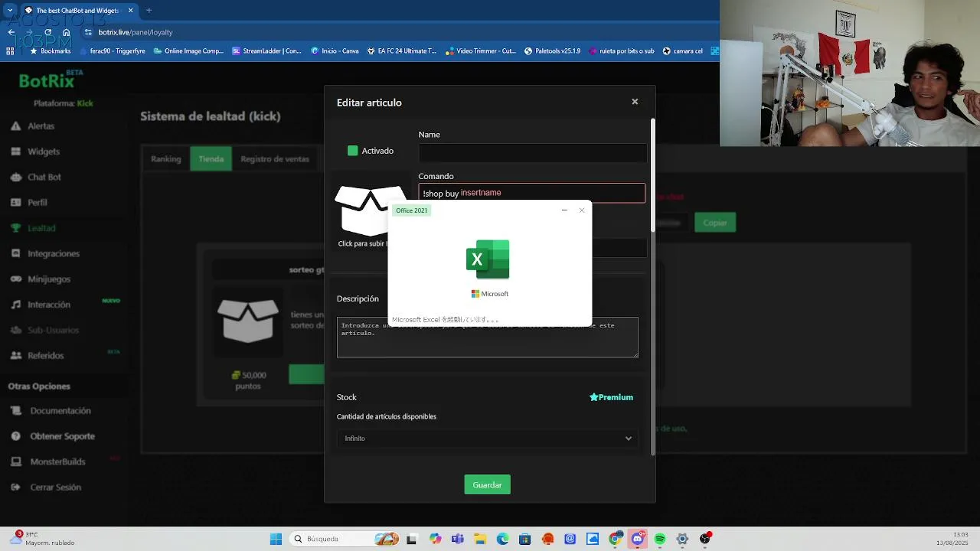
Task: Open the Video Trimmer bookmark
Action: 480,51
